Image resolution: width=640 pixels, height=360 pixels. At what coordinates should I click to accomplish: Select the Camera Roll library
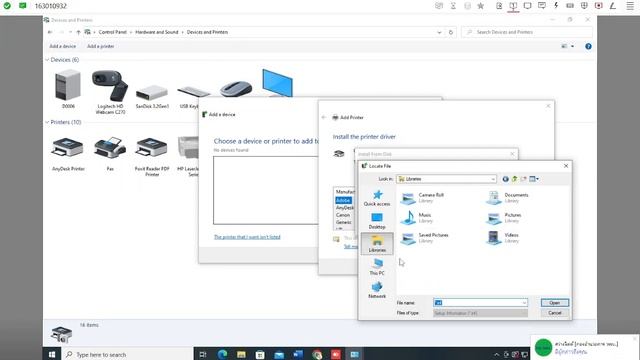pos(422,198)
